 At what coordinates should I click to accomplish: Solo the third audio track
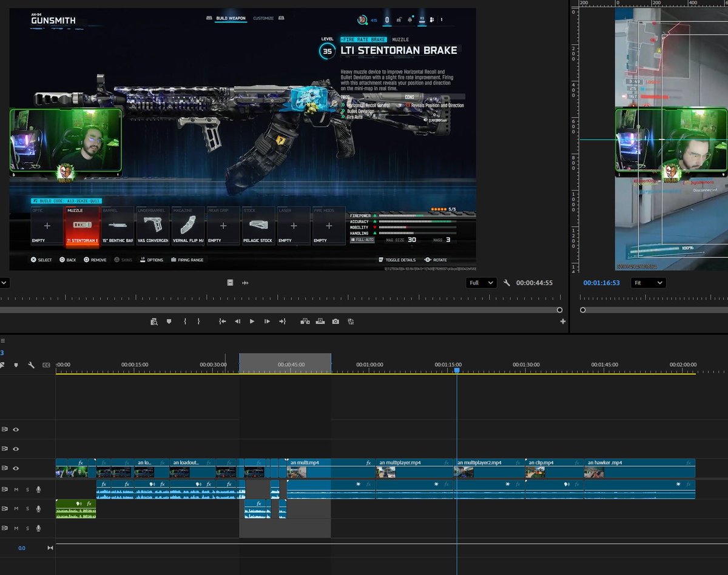tap(27, 528)
